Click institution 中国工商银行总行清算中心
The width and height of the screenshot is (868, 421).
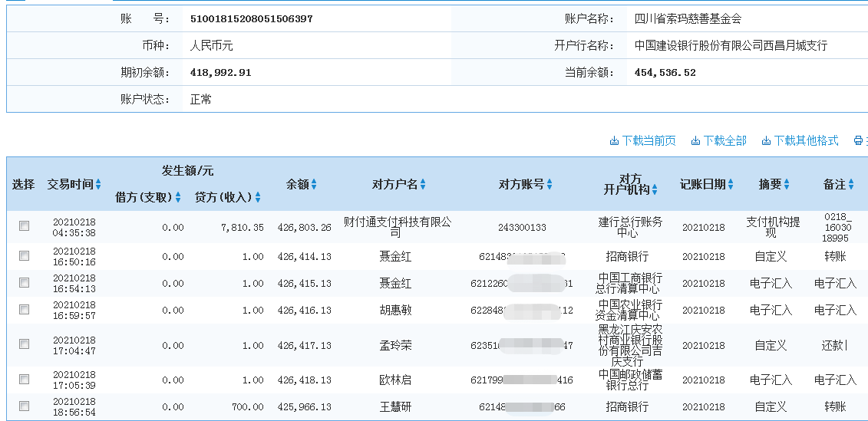tap(630, 283)
